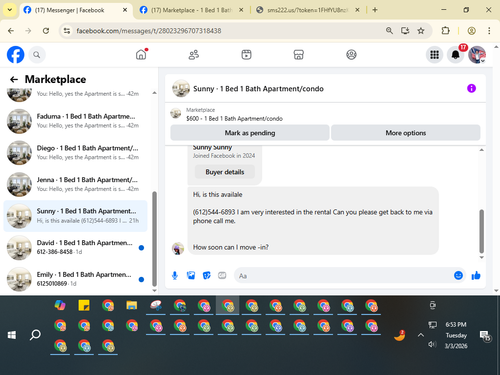The height and width of the screenshot is (375, 500).
Task: Click the Facebook search magnifier icon
Action: [37, 55]
